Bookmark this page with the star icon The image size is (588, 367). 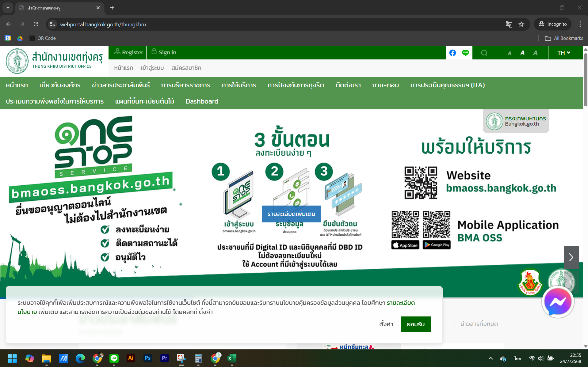click(x=521, y=24)
